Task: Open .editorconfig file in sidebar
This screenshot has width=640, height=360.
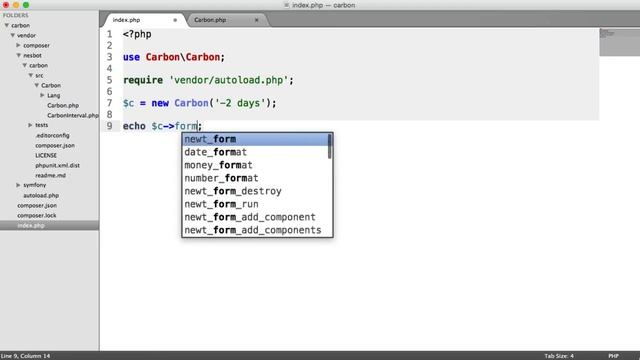Action: point(52,135)
